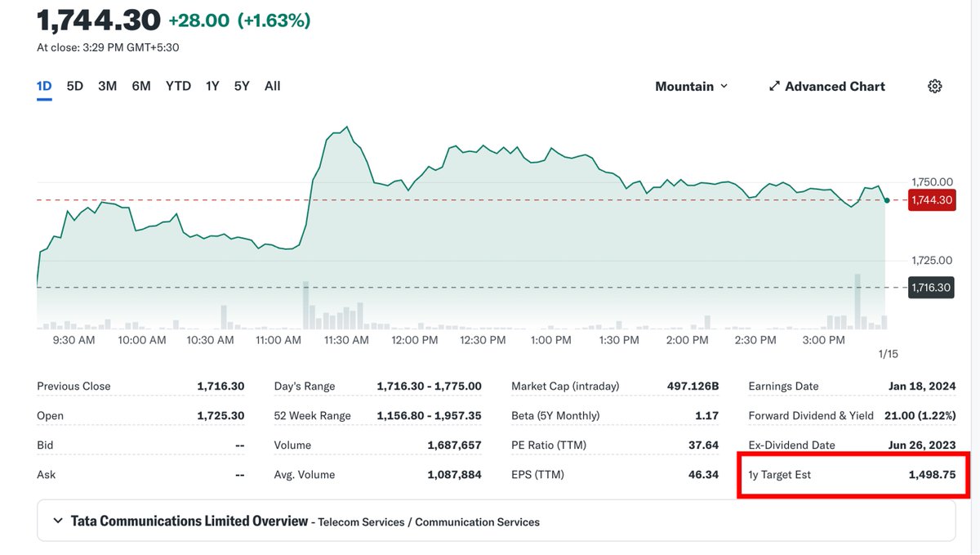
Task: Click the EPS (TTM) value 46.34
Action: click(704, 474)
